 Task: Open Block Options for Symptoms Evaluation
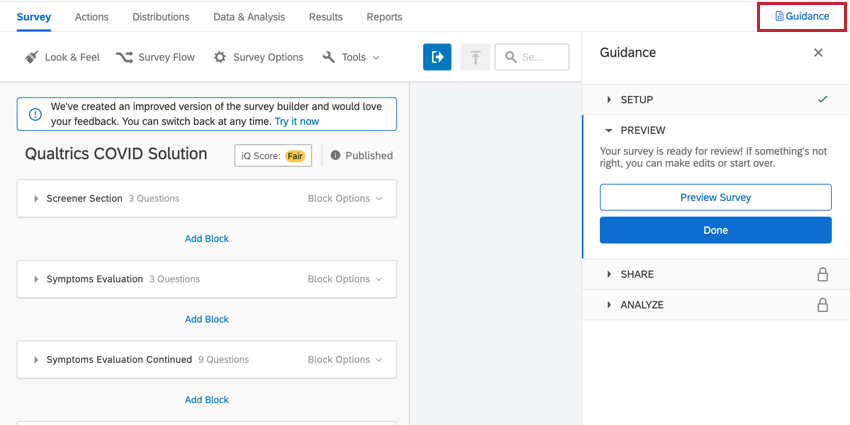point(345,279)
